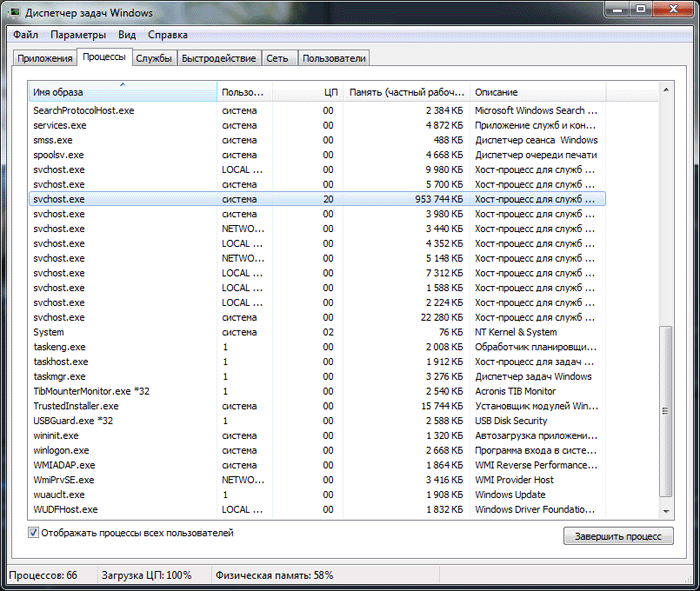
Task: Select the SearchProtocolHost.exe process row
Action: click(317, 111)
